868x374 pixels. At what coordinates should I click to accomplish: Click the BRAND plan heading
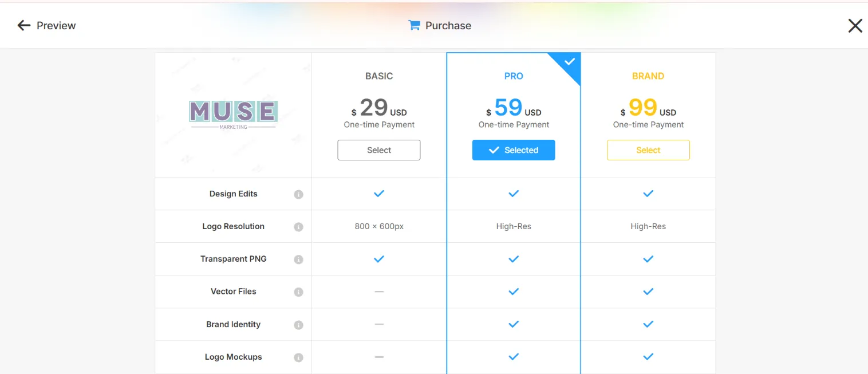point(648,76)
